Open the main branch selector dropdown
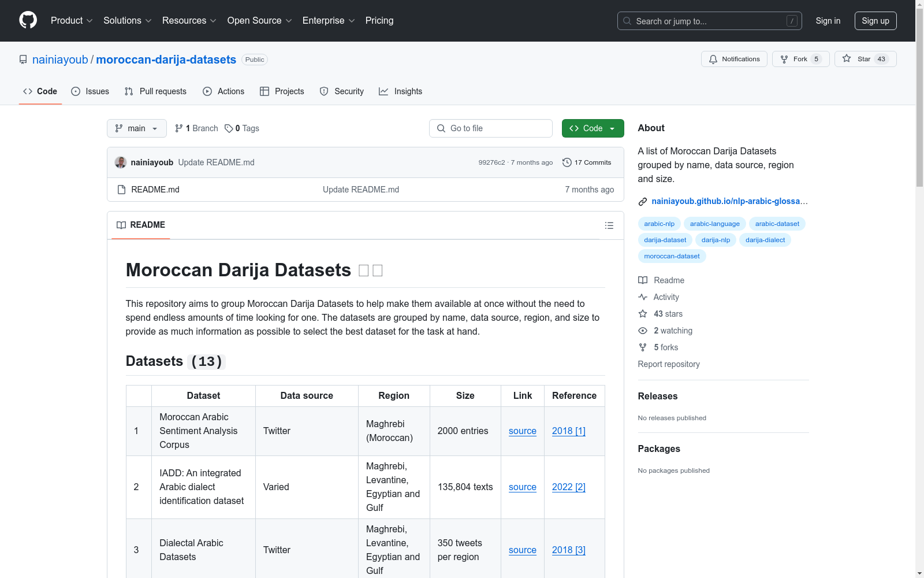This screenshot has height=578, width=924. (136, 128)
